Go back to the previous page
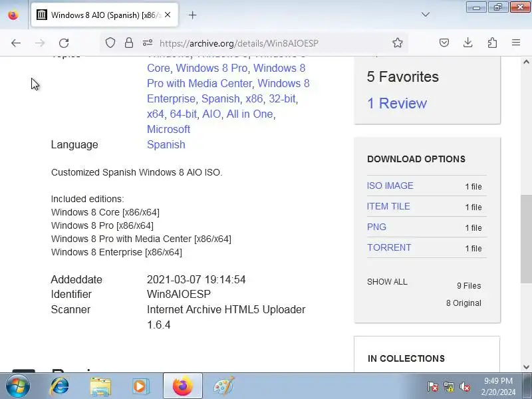Image resolution: width=532 pixels, height=399 pixels. click(x=15, y=43)
